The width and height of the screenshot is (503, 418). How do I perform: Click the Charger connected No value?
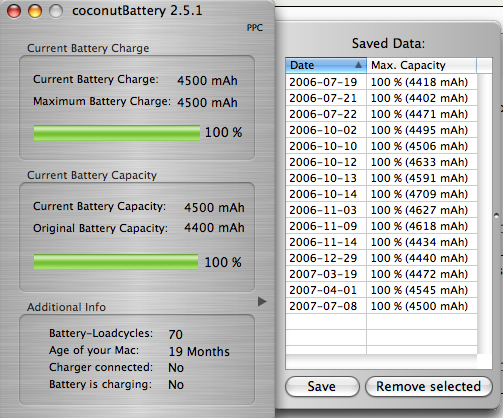(x=176, y=368)
